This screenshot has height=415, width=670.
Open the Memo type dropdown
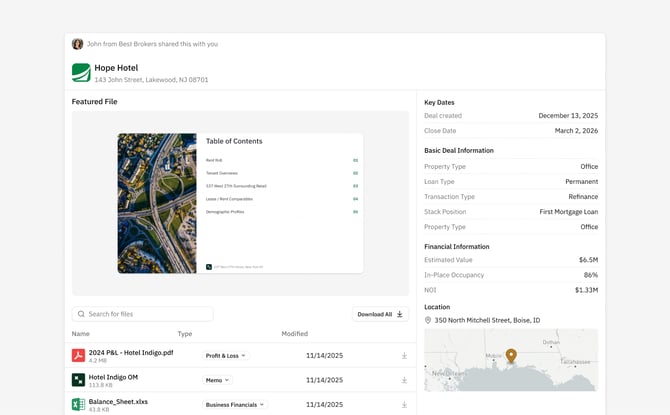click(x=217, y=380)
